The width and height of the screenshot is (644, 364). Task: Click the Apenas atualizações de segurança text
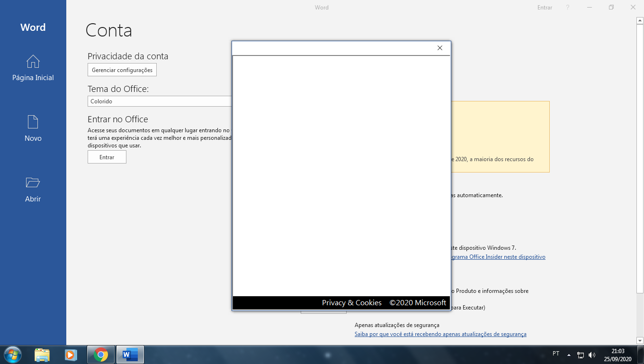click(x=397, y=325)
